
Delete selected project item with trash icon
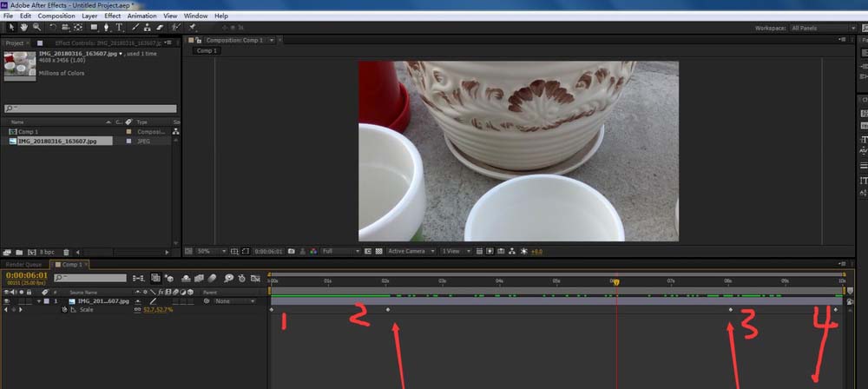[66, 252]
